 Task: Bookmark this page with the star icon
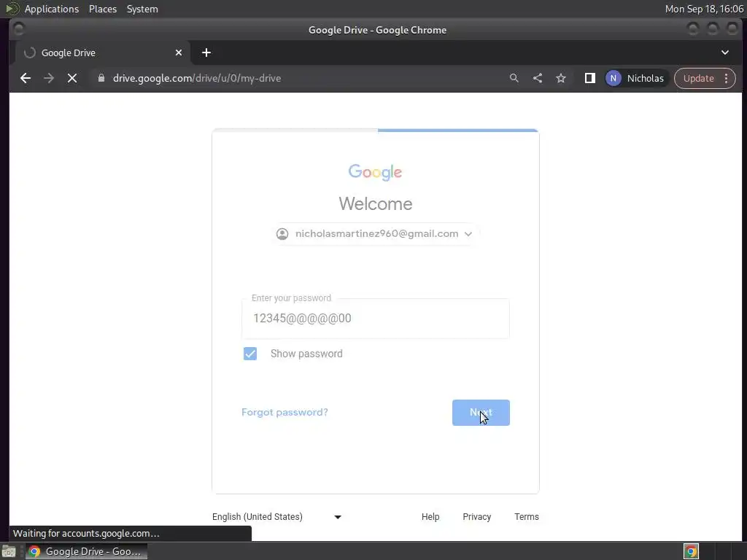[x=561, y=78]
